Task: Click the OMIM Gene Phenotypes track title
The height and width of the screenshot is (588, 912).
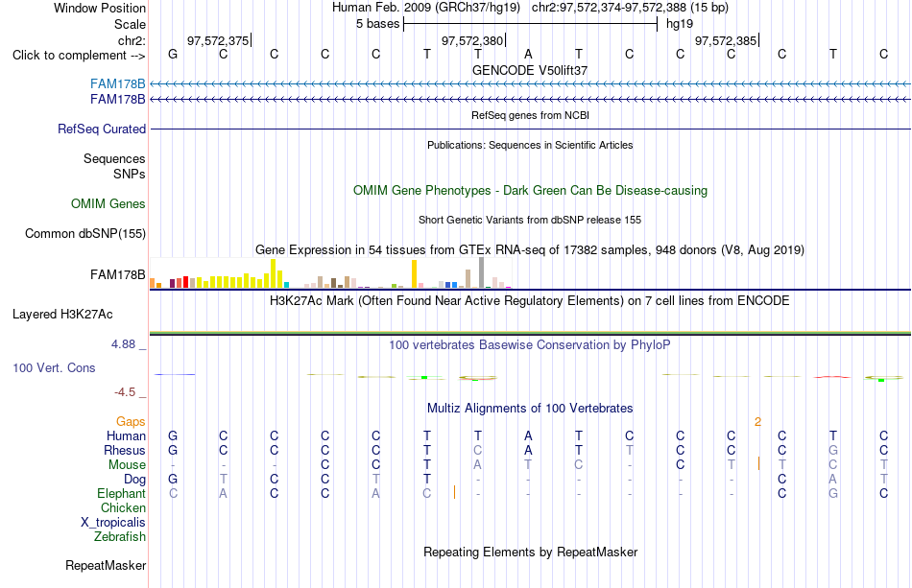Action: 530,191
